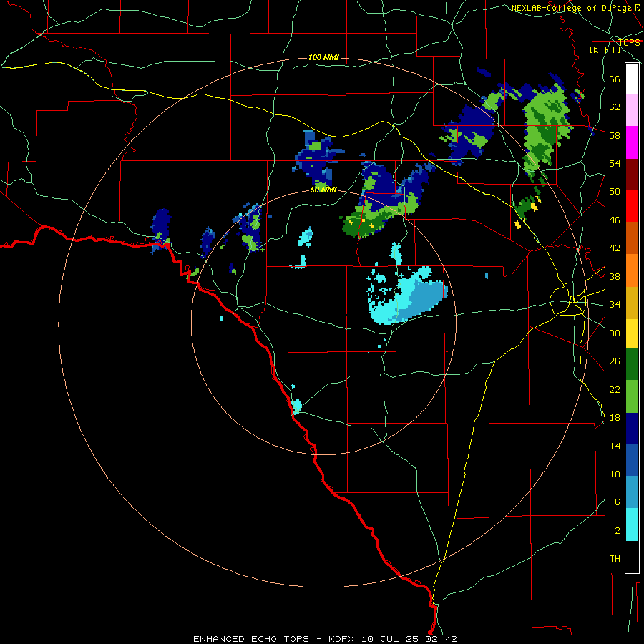
Task: Click the ENHANCED ECHO TOPS caption text
Action: pyautogui.click(x=251, y=639)
